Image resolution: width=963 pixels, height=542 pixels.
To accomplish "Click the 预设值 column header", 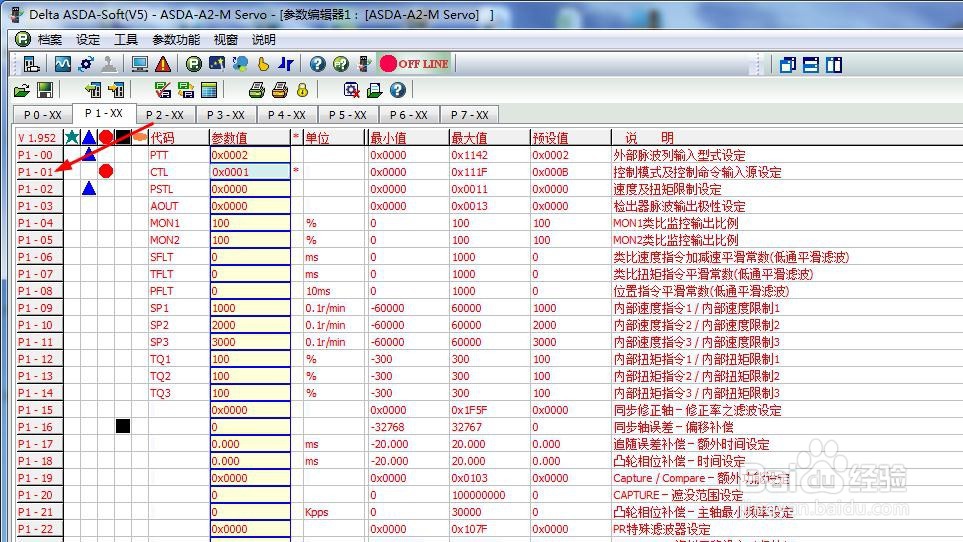I will click(571, 137).
